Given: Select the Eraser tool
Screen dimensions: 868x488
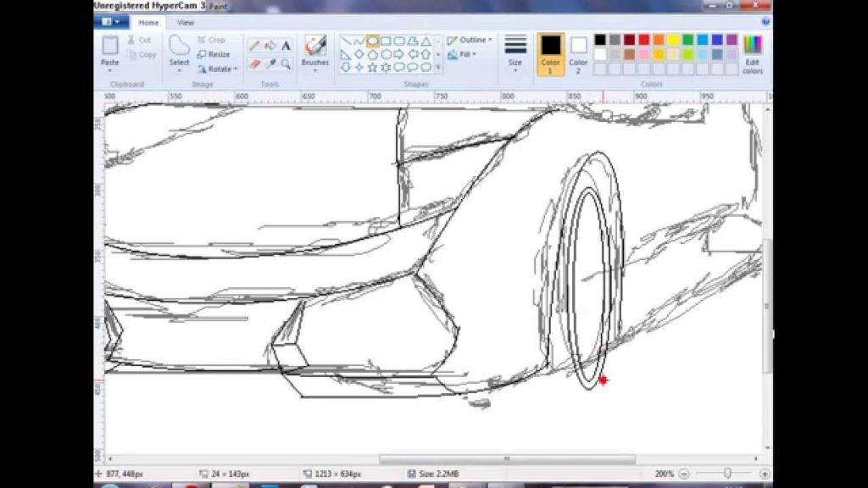Looking at the screenshot, I should (254, 64).
